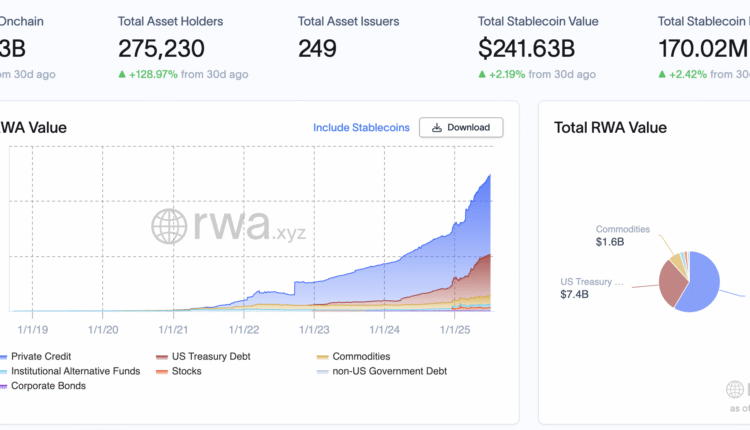Click the rwa.xyz globe watermark logo
This screenshot has height=430, width=750.
click(x=169, y=226)
